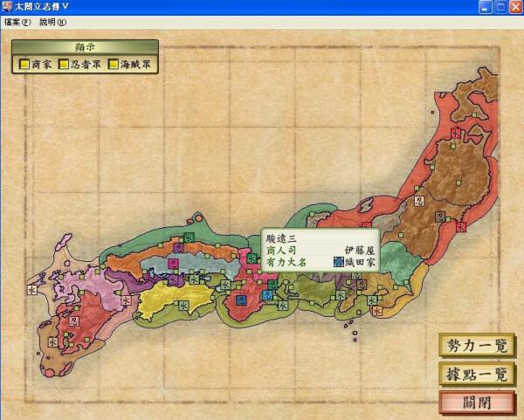Click the northernmost red 水 marker
This screenshot has height=420, width=524.
click(x=455, y=132)
